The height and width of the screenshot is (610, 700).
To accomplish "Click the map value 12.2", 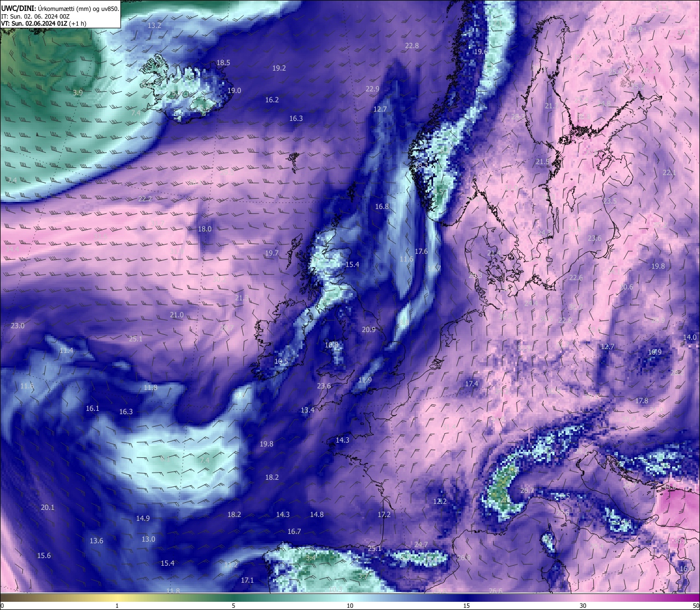I will [x=440, y=502].
